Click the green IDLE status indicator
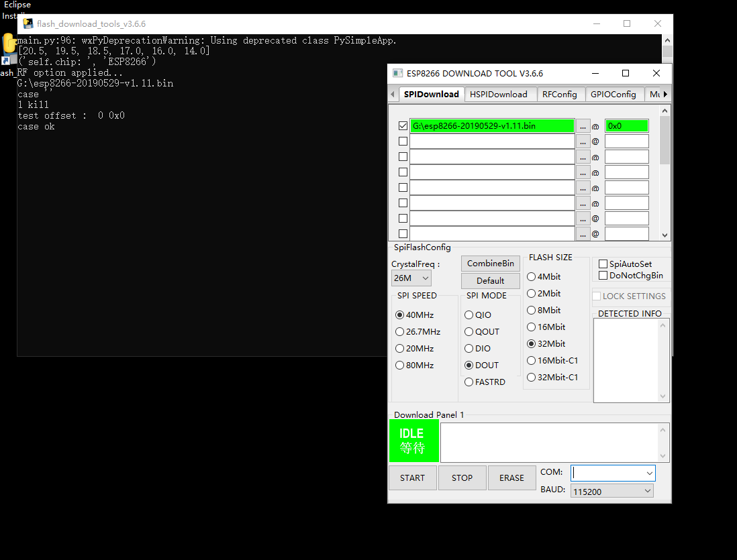The image size is (737, 560). [x=413, y=441]
